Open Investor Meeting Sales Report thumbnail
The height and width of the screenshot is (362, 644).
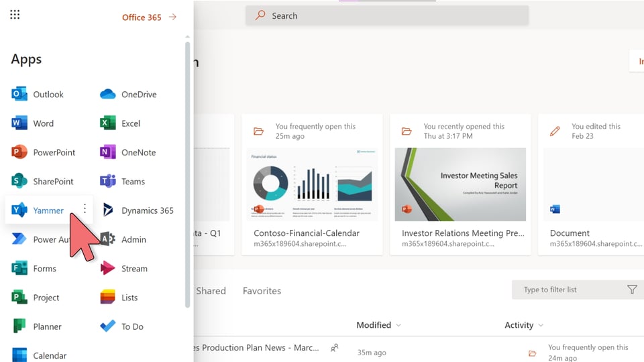tap(460, 184)
